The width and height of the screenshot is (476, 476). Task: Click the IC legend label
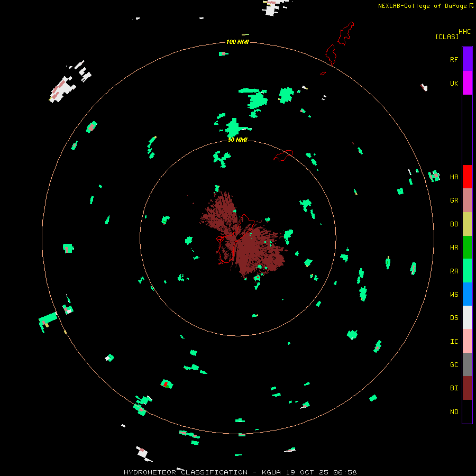point(454,342)
